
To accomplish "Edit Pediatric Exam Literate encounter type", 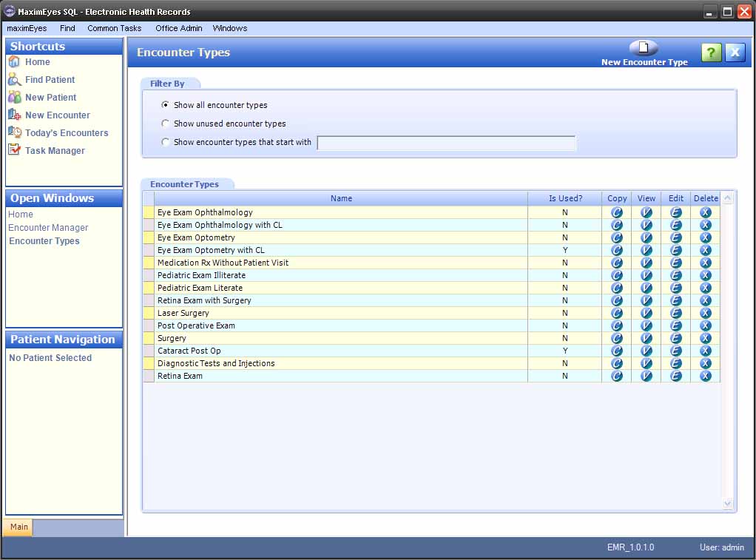I will [676, 288].
